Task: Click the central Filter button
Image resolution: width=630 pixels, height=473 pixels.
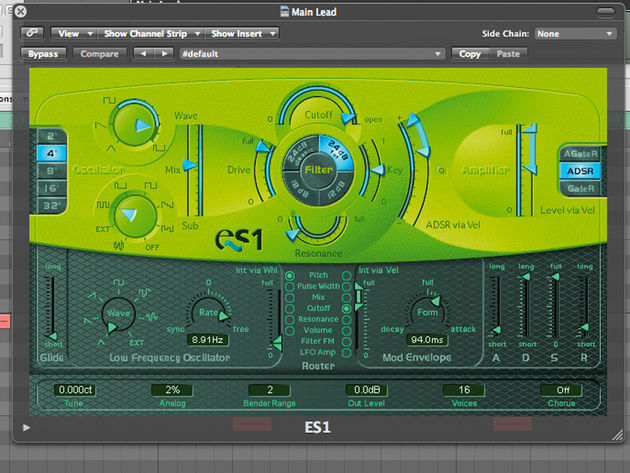Action: pyautogui.click(x=319, y=170)
